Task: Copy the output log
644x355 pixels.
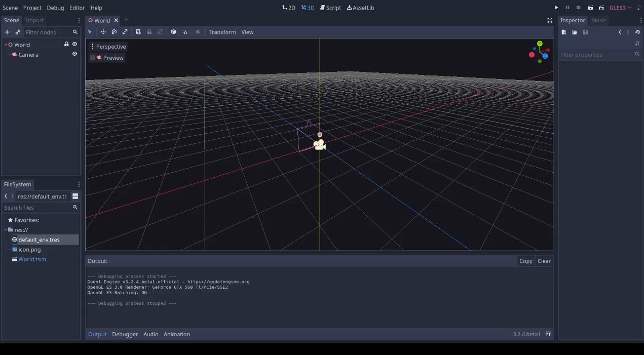Action: coord(526,261)
